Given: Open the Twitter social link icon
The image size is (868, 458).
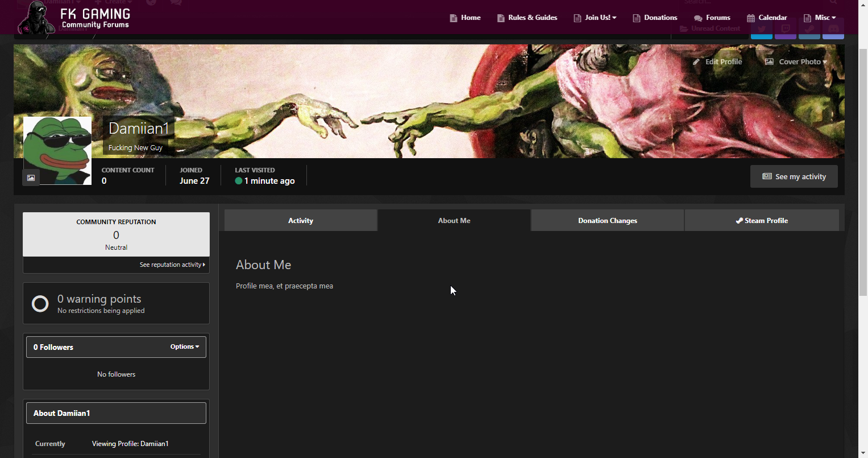Looking at the screenshot, I should tap(761, 30).
